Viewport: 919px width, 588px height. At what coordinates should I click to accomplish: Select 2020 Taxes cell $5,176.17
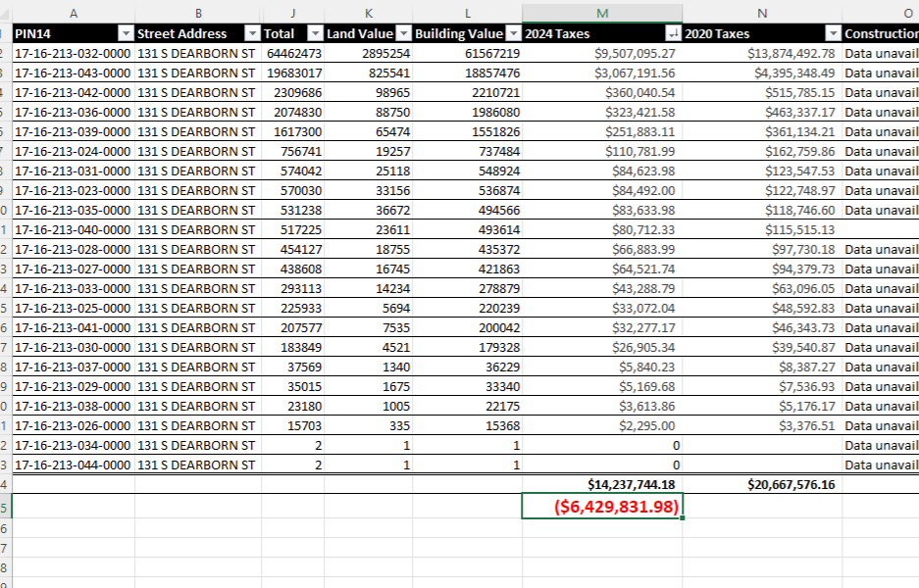(762, 406)
